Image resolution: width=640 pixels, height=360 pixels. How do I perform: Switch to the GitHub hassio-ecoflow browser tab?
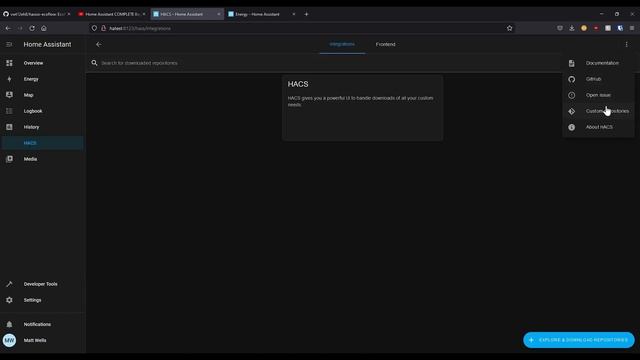[36, 14]
